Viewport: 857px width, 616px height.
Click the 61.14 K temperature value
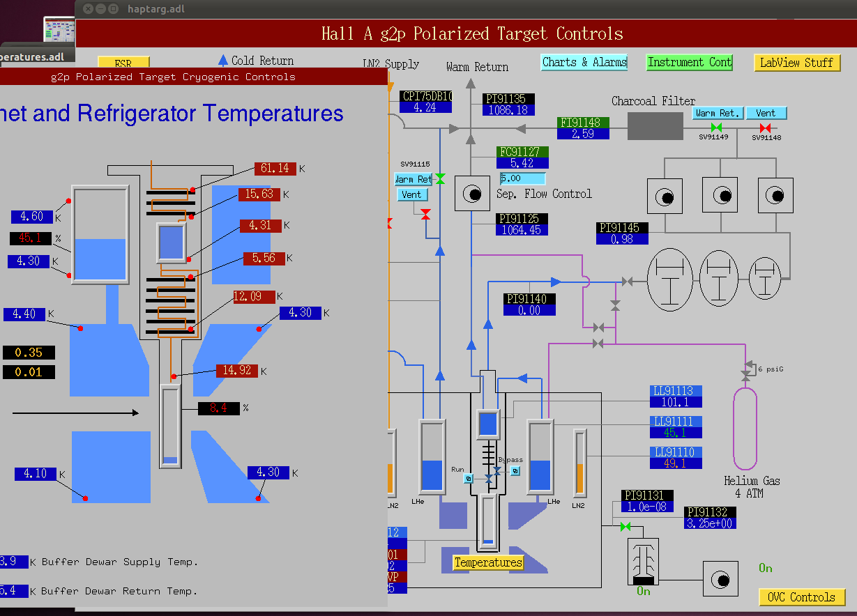(275, 168)
